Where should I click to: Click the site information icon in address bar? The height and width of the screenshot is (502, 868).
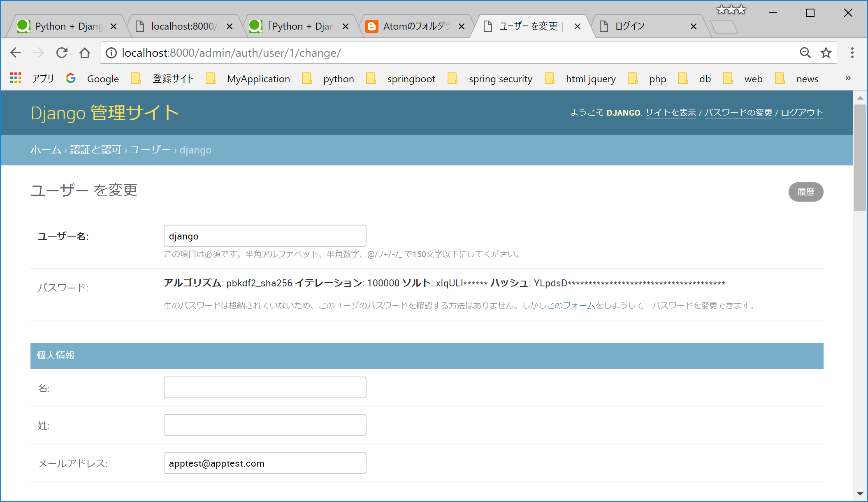click(x=110, y=53)
